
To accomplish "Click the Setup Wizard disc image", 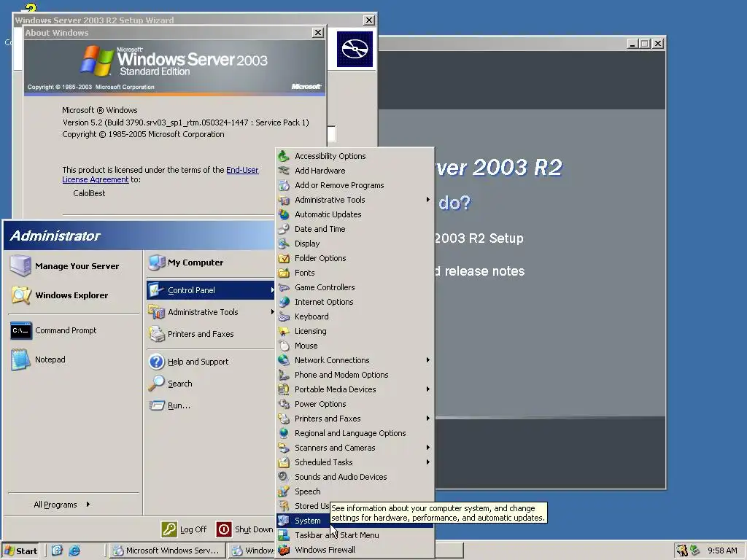I will [x=355, y=49].
